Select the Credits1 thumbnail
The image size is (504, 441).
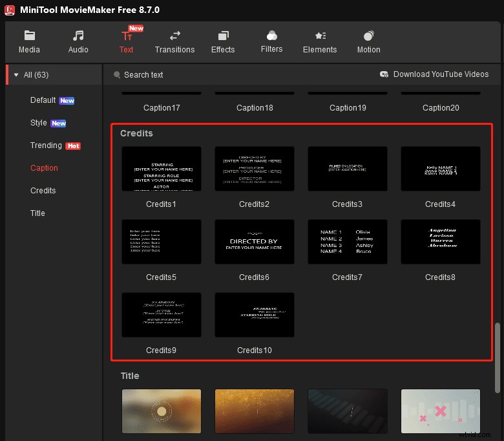[x=162, y=169]
